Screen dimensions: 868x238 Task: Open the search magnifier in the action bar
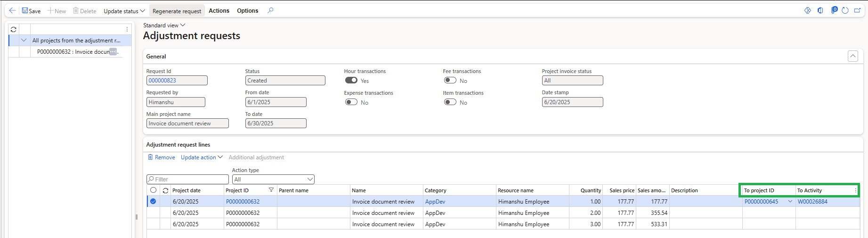click(x=270, y=10)
